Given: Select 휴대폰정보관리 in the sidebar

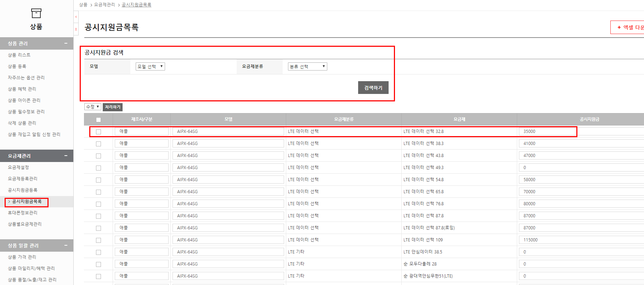Looking at the screenshot, I should point(23,213).
